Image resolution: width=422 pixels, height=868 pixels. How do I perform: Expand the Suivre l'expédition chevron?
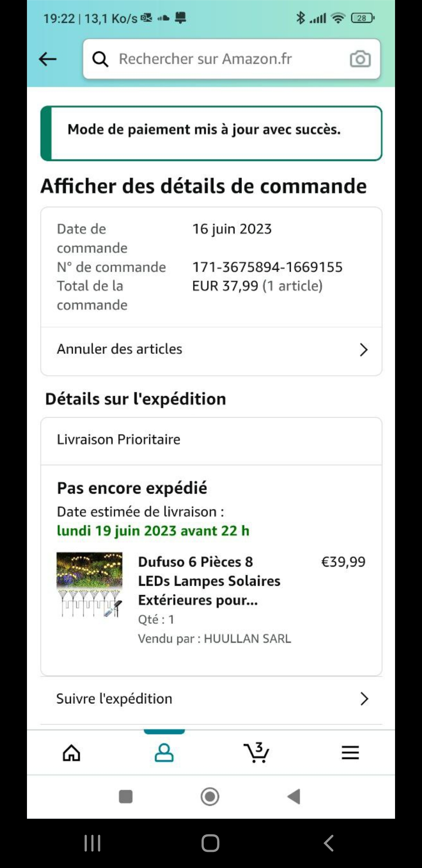pos(364,699)
